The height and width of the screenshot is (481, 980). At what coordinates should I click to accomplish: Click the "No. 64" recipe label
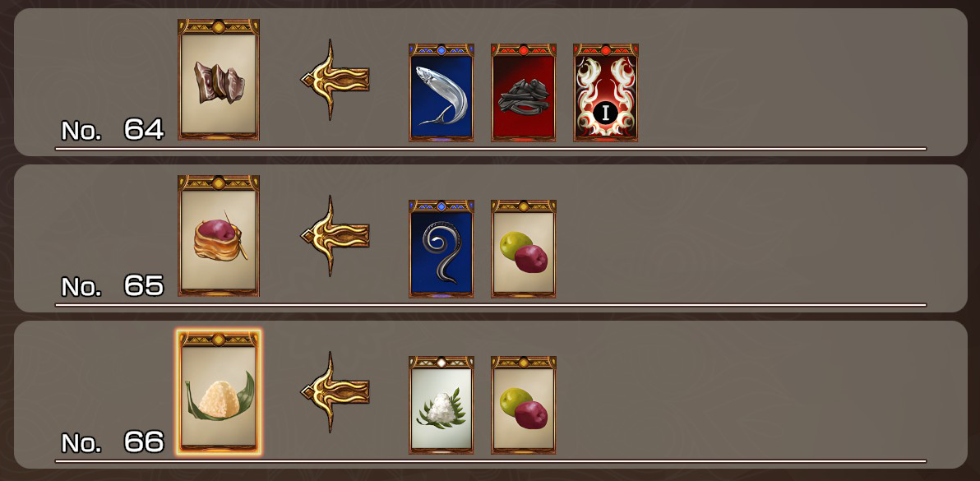coord(113,130)
